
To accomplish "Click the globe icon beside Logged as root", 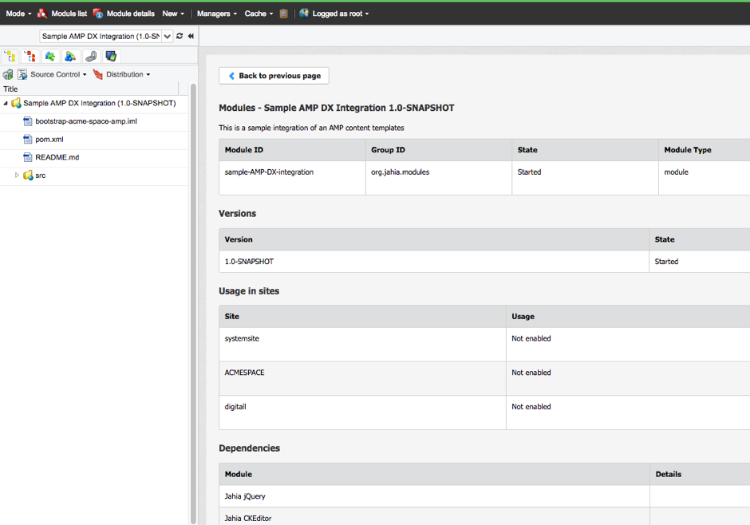I will (x=304, y=13).
